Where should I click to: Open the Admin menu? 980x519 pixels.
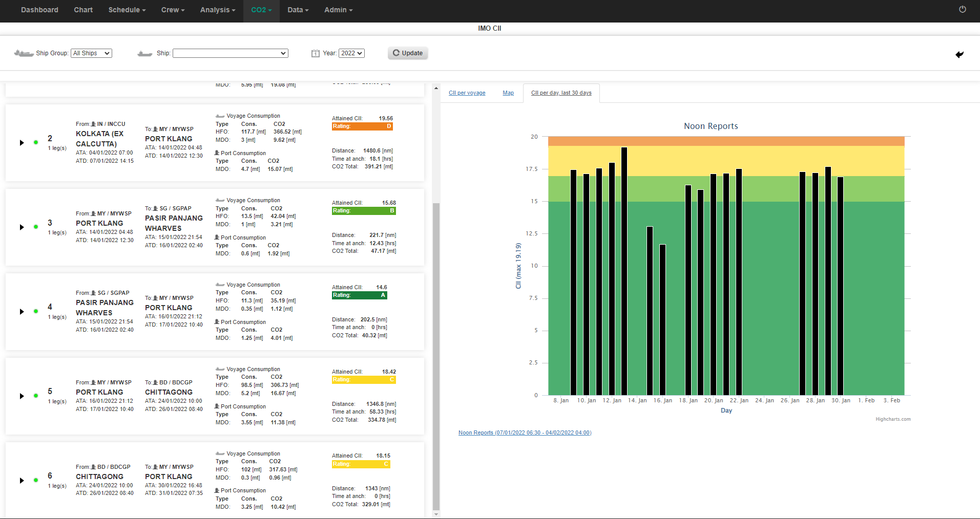338,10
